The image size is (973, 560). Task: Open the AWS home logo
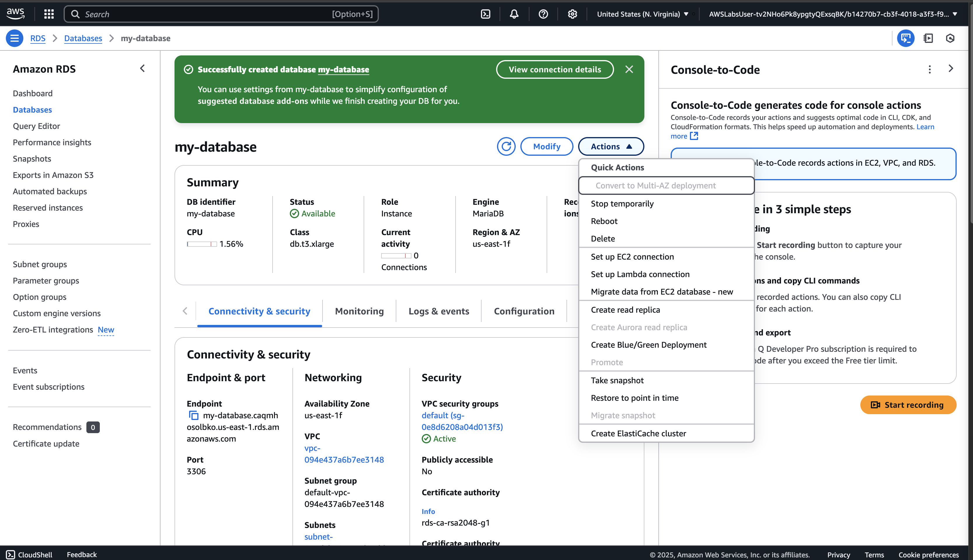click(15, 14)
